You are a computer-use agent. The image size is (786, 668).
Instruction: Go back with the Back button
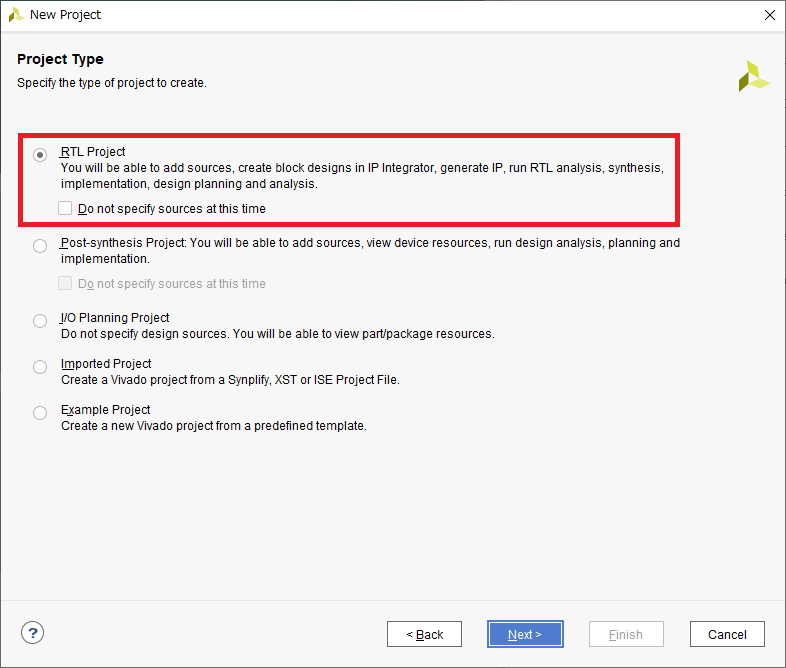click(x=424, y=634)
